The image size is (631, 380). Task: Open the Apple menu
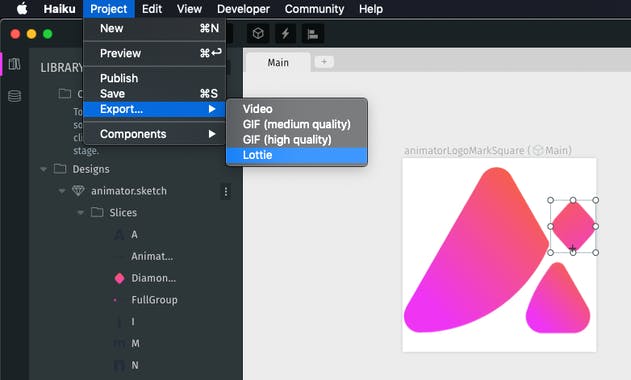tap(22, 8)
